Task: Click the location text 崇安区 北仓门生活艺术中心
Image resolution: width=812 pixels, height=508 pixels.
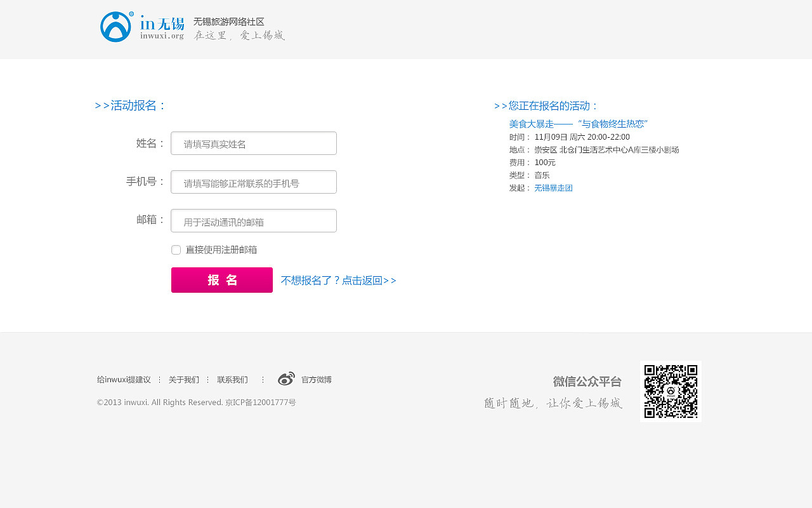Action: point(606,150)
